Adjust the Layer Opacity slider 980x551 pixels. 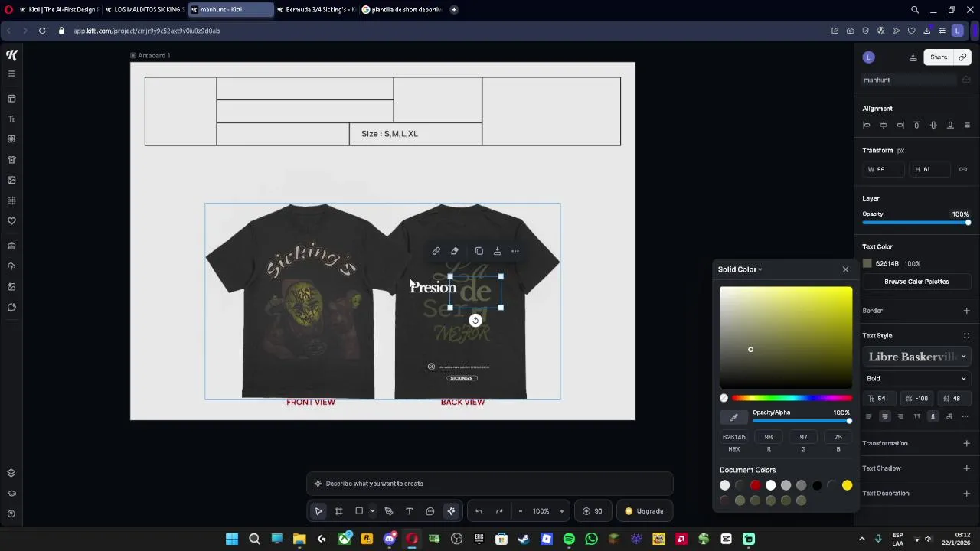pyautogui.click(x=916, y=223)
